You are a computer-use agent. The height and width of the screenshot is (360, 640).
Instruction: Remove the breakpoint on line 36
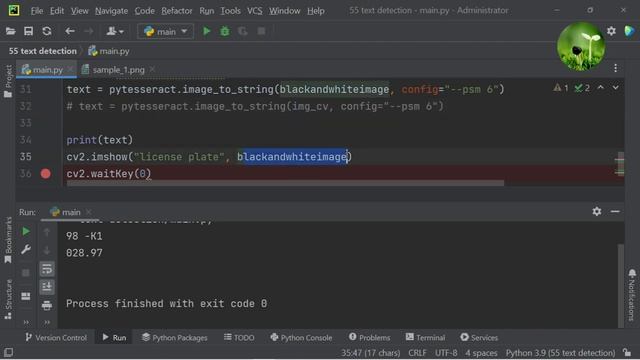tap(46, 174)
